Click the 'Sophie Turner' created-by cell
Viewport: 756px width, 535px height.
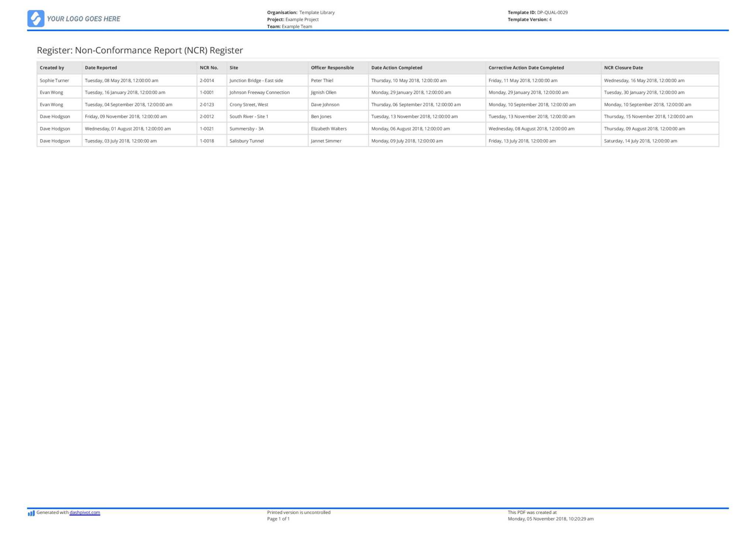click(x=54, y=80)
